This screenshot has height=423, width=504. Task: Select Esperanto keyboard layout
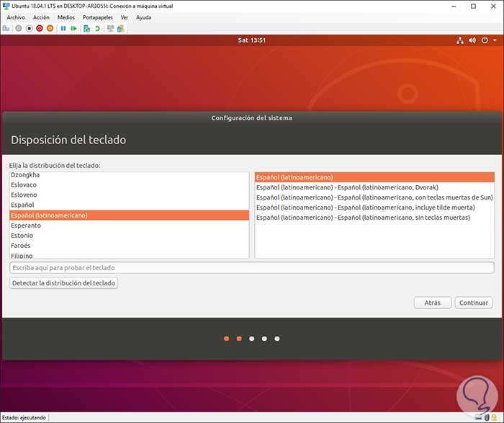coord(129,225)
